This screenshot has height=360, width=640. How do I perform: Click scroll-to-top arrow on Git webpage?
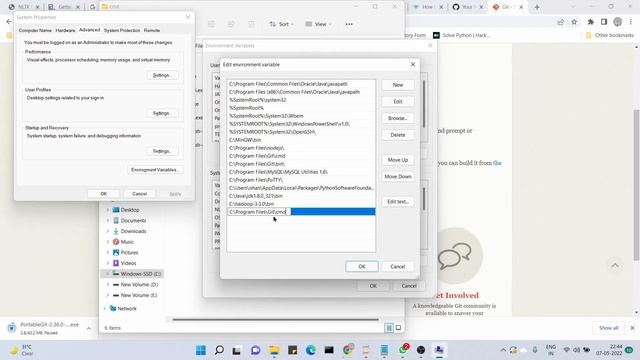pos(615,266)
